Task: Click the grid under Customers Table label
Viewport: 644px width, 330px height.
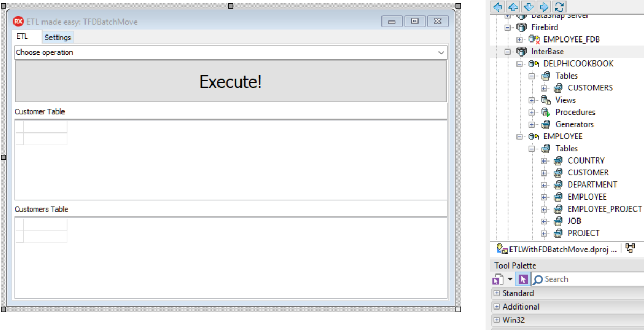Action: coord(231,258)
